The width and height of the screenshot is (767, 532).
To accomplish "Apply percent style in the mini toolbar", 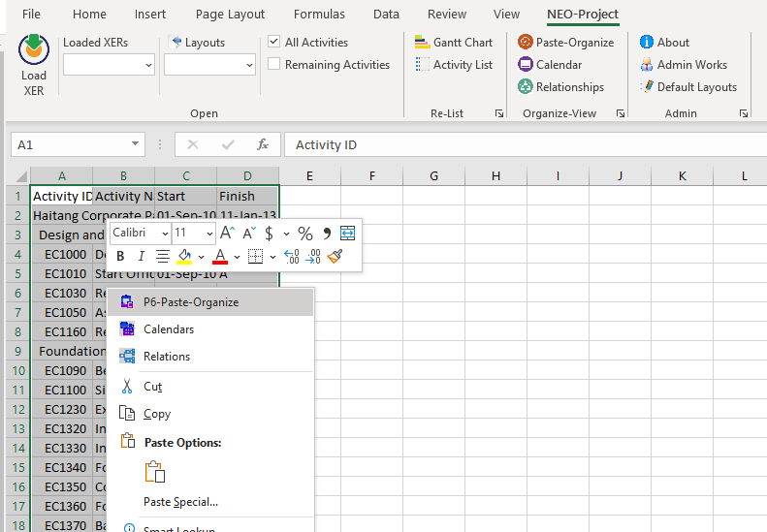I will tap(305, 234).
